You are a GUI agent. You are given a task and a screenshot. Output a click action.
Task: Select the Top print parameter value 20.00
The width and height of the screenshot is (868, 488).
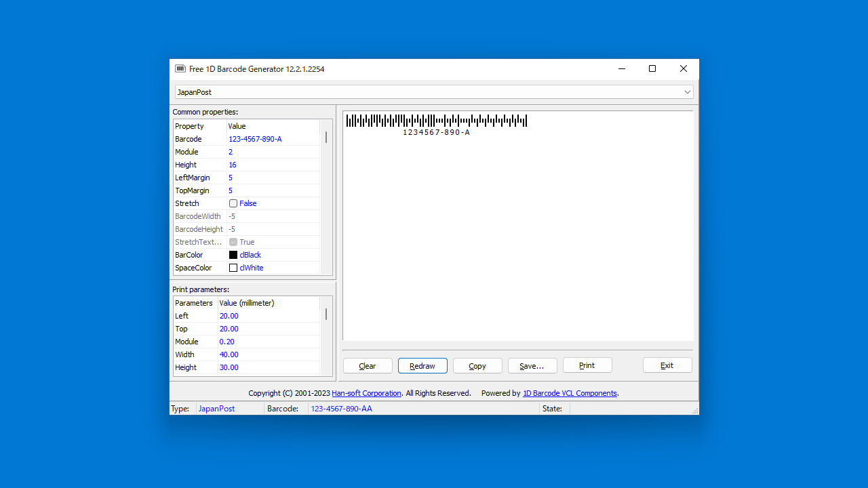click(x=269, y=329)
